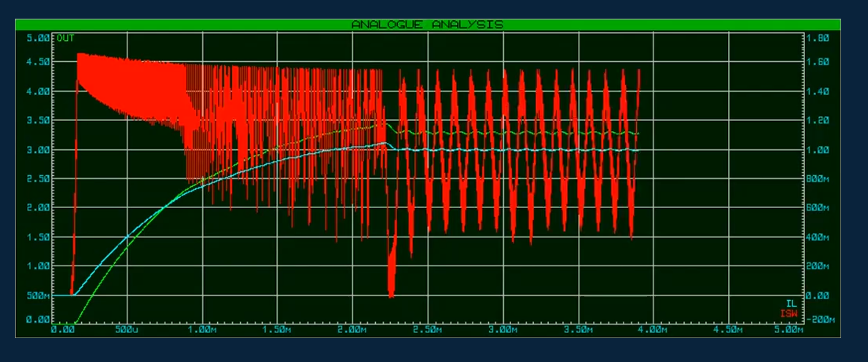Viewport: 868px width, 362px height.
Task: Click the 1.80 right axis value
Action: tap(818, 38)
